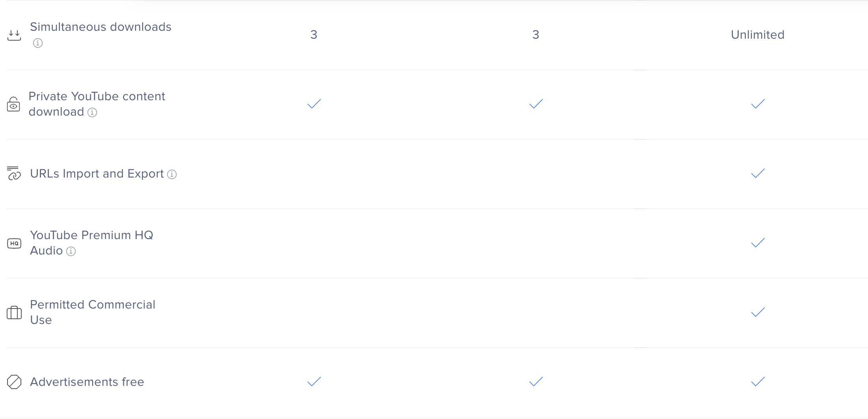
Task: Click the URLs Import and Export link icon
Action: click(14, 173)
